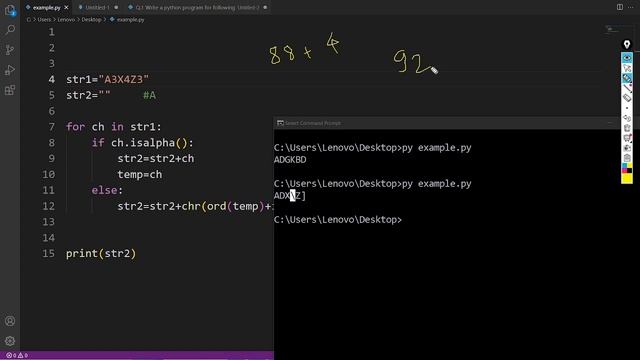Open the Source Control view

(10, 50)
